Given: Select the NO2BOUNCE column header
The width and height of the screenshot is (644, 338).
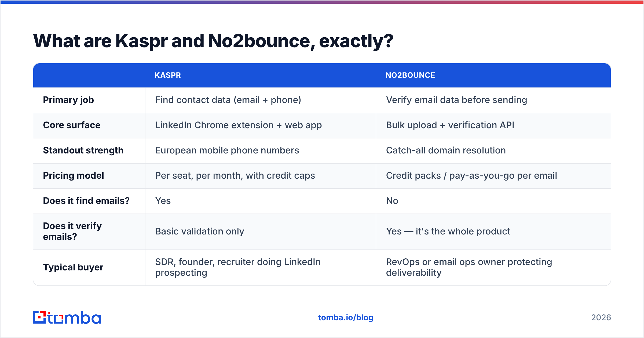Looking at the screenshot, I should [410, 75].
